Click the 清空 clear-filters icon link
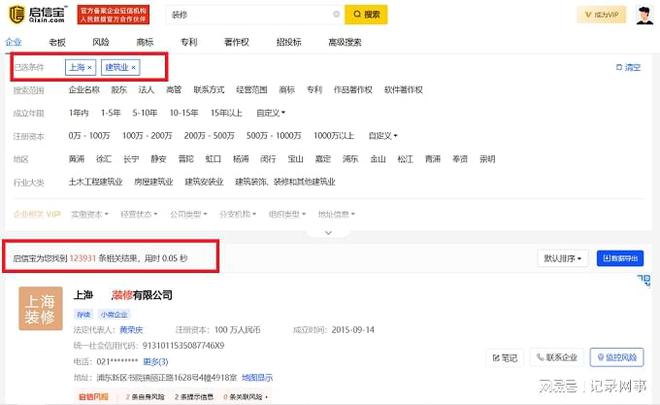Screen dimensions: 660x405 tap(628, 67)
